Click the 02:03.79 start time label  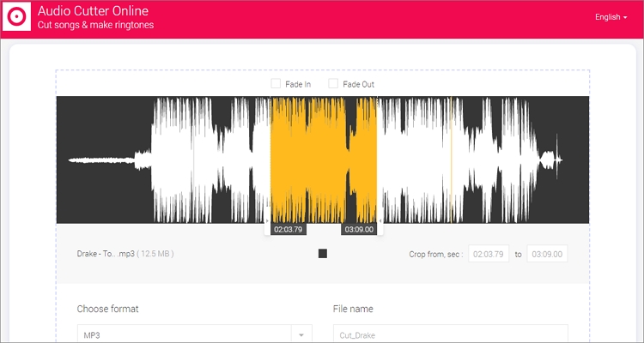click(289, 230)
